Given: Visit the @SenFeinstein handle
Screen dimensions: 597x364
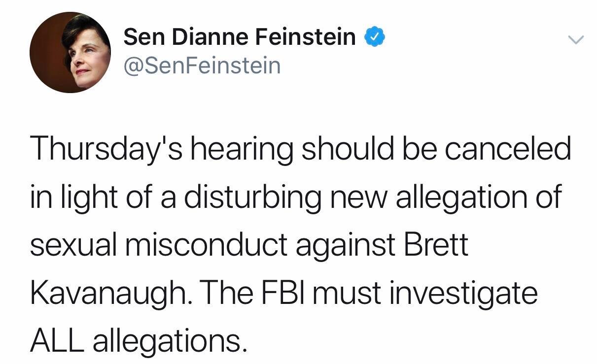Looking at the screenshot, I should [202, 66].
